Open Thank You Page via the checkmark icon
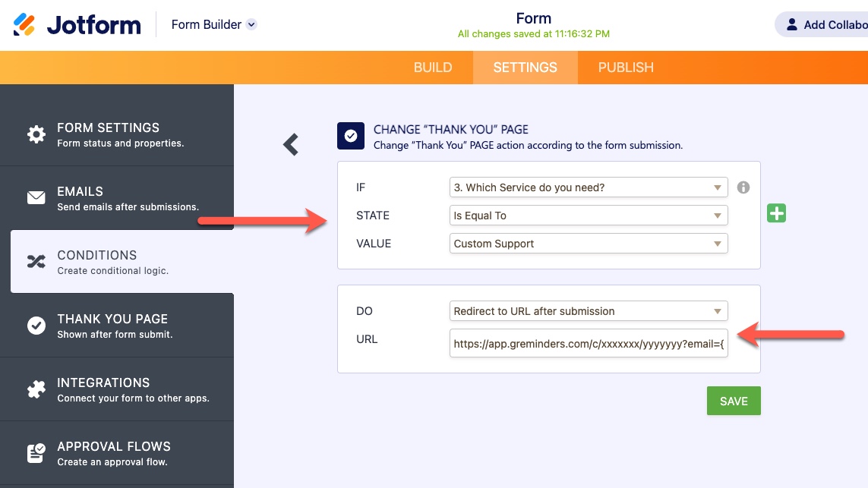 pos(36,325)
